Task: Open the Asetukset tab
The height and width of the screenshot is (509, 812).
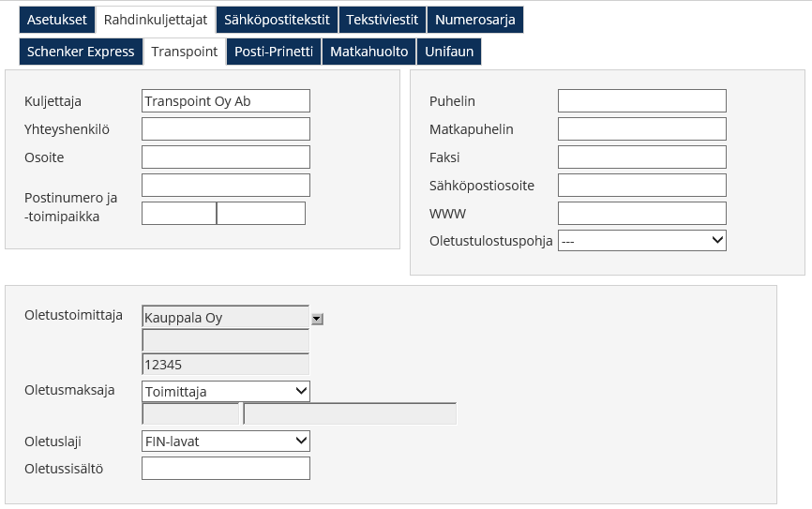Action: pyautogui.click(x=57, y=20)
